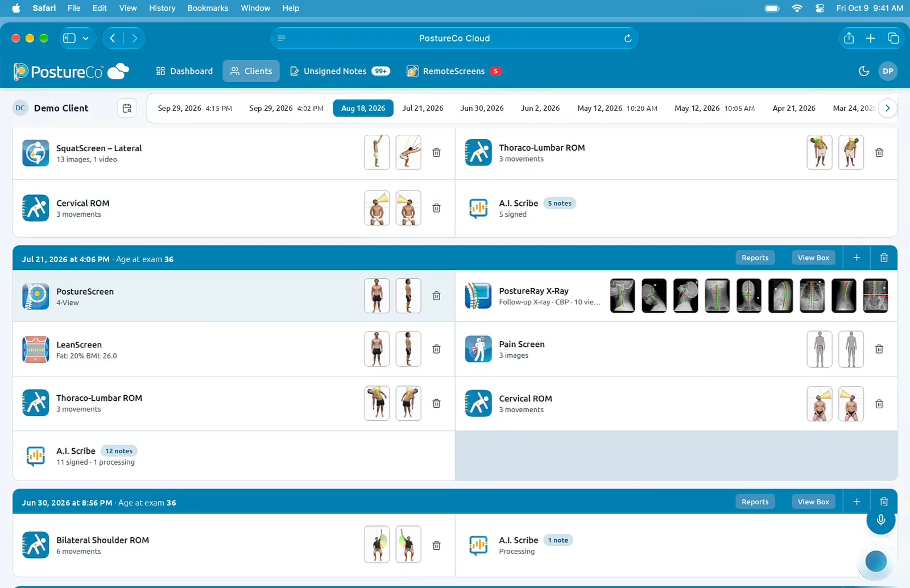Open A.I. Scribe icon with 12 notes

click(35, 456)
